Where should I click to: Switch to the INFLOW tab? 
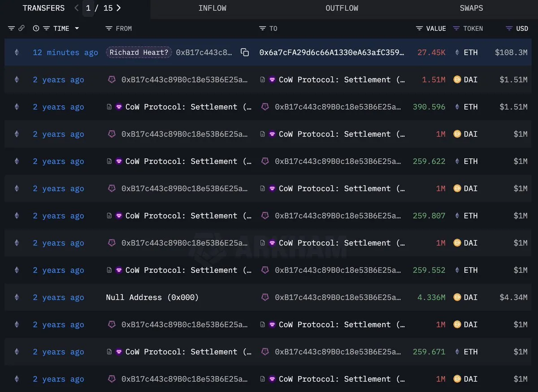(212, 8)
